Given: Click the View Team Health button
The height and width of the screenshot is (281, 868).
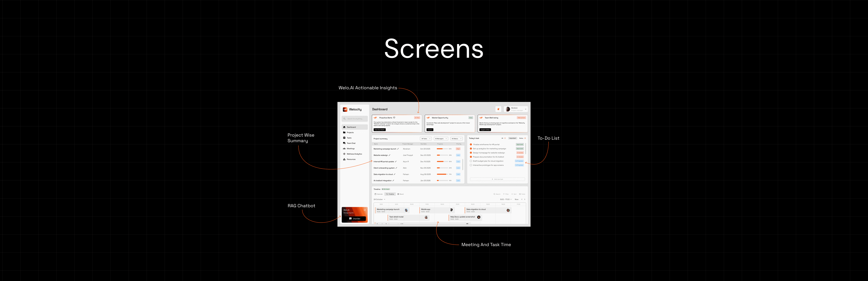Looking at the screenshot, I should click(x=379, y=130).
